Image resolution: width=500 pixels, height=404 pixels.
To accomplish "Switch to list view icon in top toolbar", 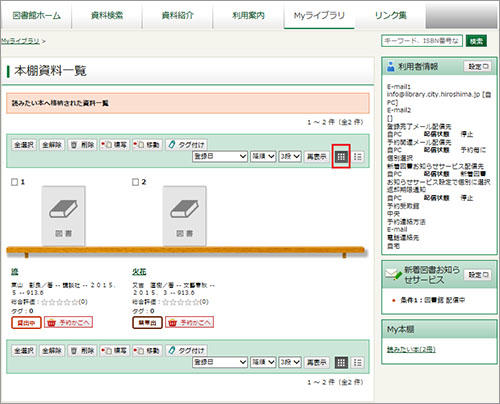I will (358, 156).
